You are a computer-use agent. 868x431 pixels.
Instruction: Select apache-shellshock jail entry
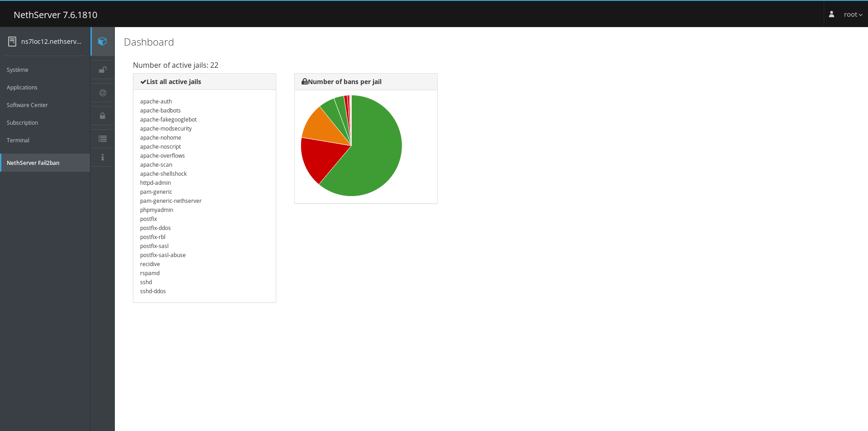[x=163, y=174]
